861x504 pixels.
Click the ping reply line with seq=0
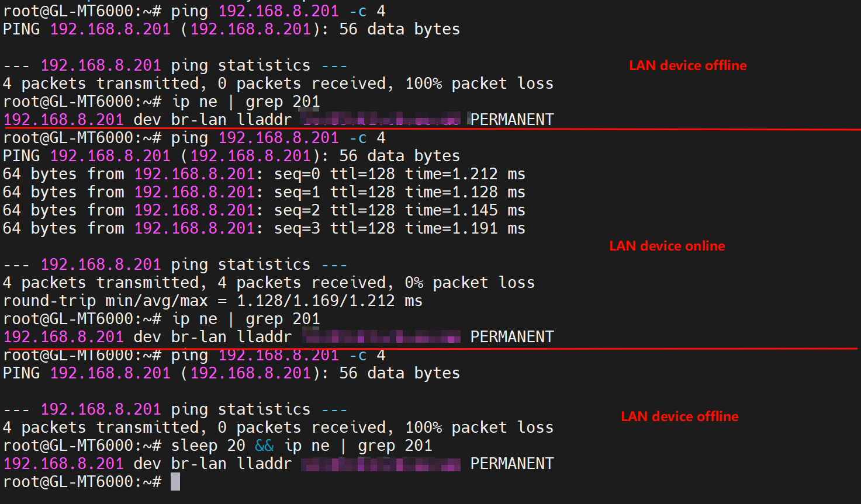click(x=264, y=174)
